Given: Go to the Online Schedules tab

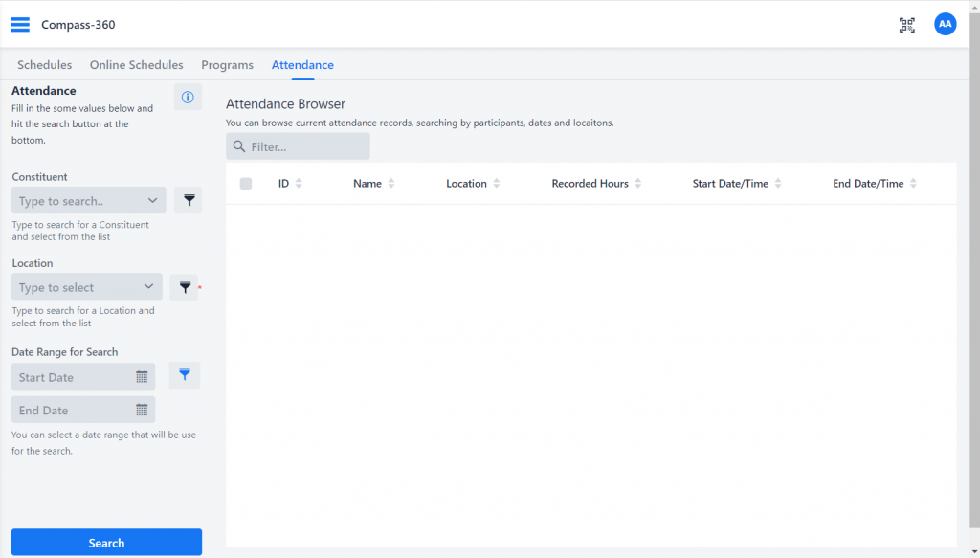Looking at the screenshot, I should click(136, 65).
